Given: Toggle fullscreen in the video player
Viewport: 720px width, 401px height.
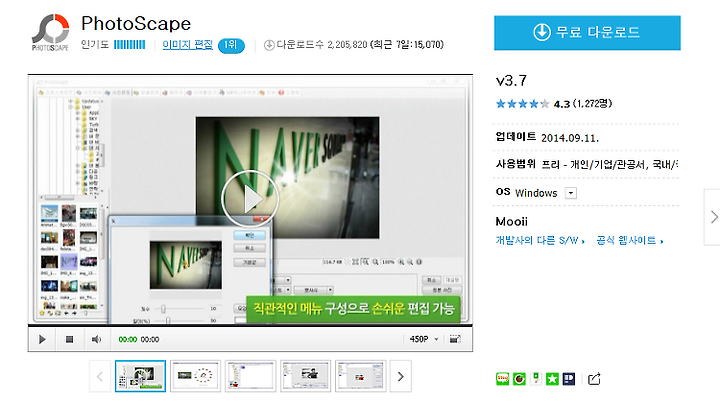Looking at the screenshot, I should pyautogui.click(x=455, y=339).
